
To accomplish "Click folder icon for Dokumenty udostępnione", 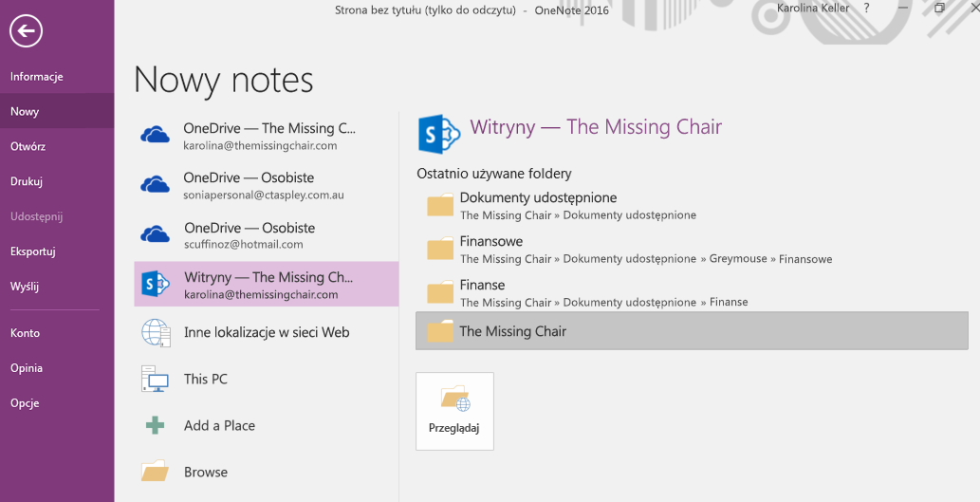I will (440, 205).
